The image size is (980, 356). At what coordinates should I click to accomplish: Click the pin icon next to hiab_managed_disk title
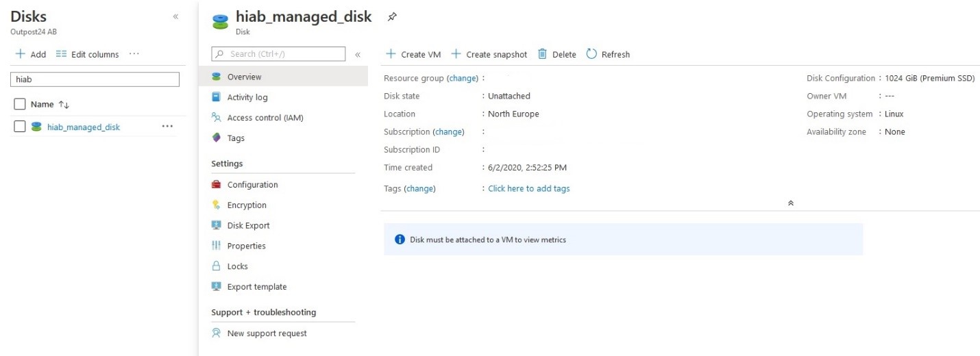coord(392,17)
